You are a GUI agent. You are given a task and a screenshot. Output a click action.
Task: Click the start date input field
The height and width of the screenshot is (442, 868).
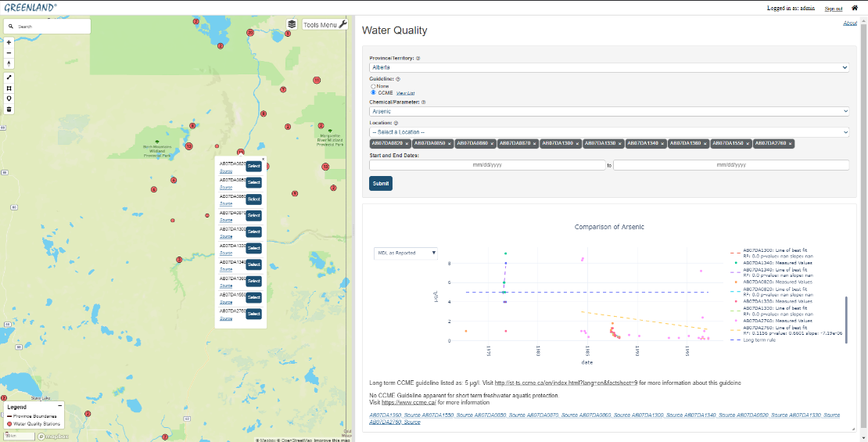[487, 166]
